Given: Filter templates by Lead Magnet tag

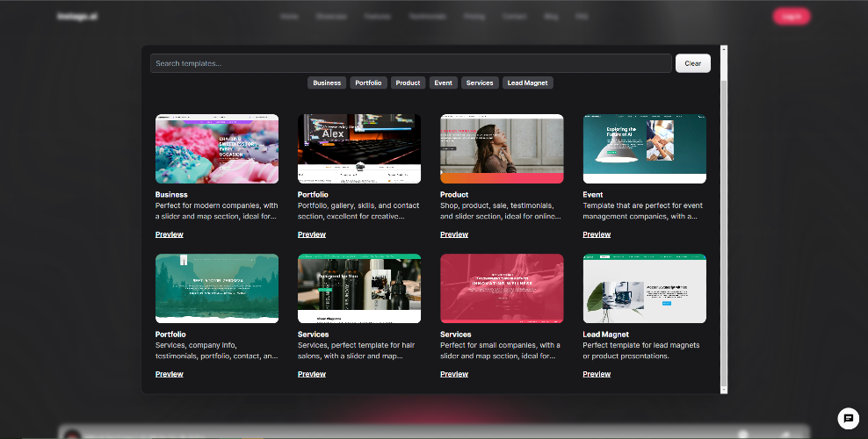Looking at the screenshot, I should (x=527, y=83).
